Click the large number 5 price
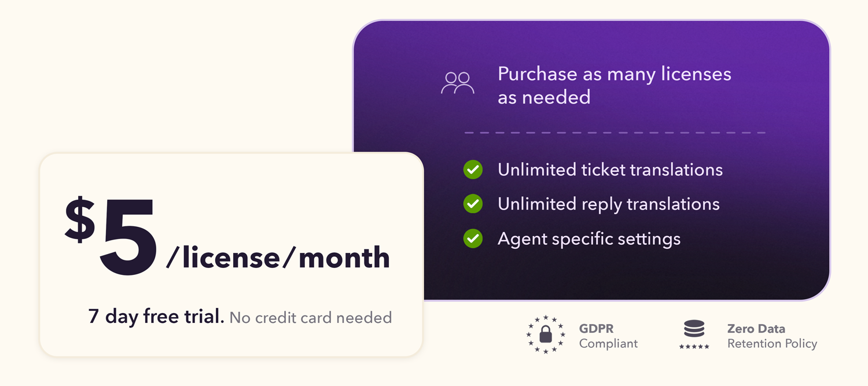868x386 pixels. click(128, 238)
